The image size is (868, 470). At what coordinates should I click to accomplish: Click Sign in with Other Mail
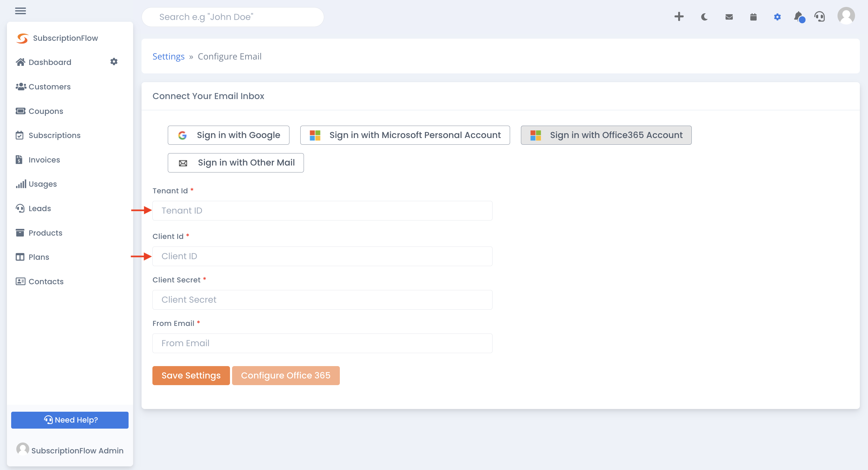click(236, 163)
